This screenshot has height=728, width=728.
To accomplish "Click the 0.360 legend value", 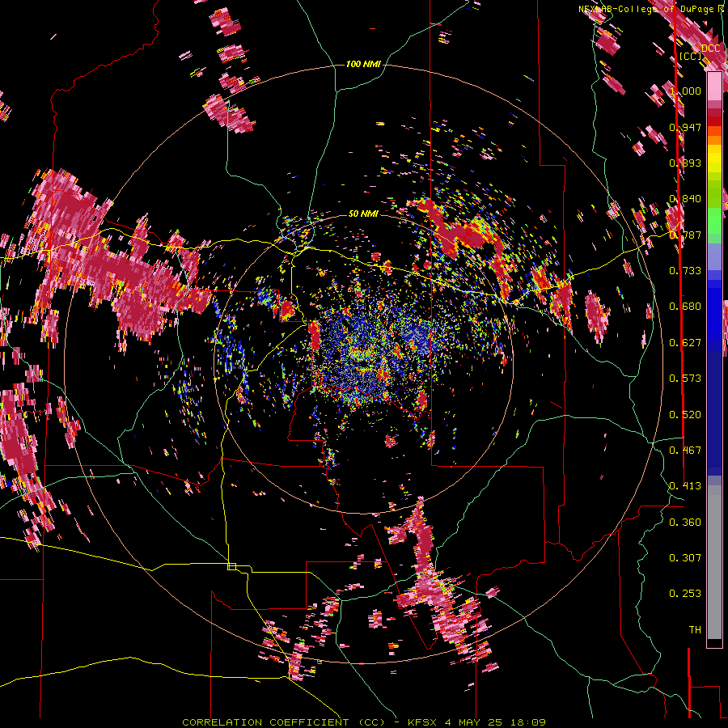I will [685, 523].
